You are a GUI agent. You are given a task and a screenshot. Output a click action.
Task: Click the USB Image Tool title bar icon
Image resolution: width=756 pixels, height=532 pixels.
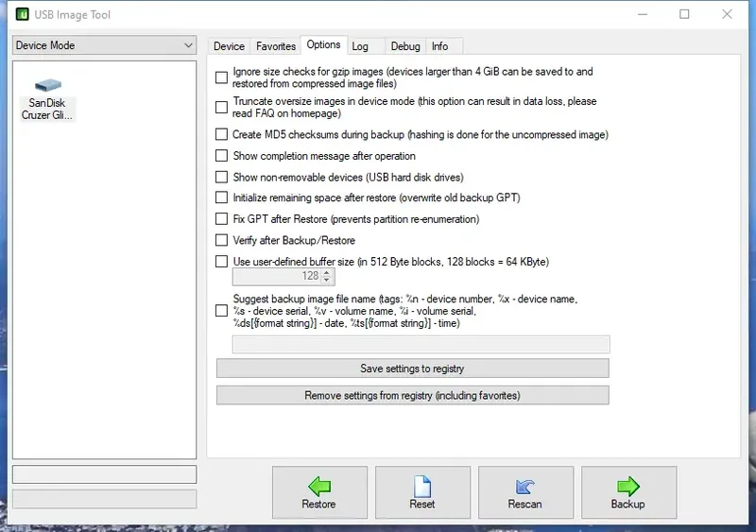22,14
